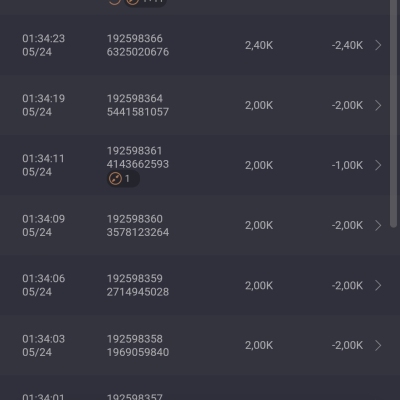Click the partially visible orange circle icon at top
Viewport: 400px width, 400px height.
114,2
